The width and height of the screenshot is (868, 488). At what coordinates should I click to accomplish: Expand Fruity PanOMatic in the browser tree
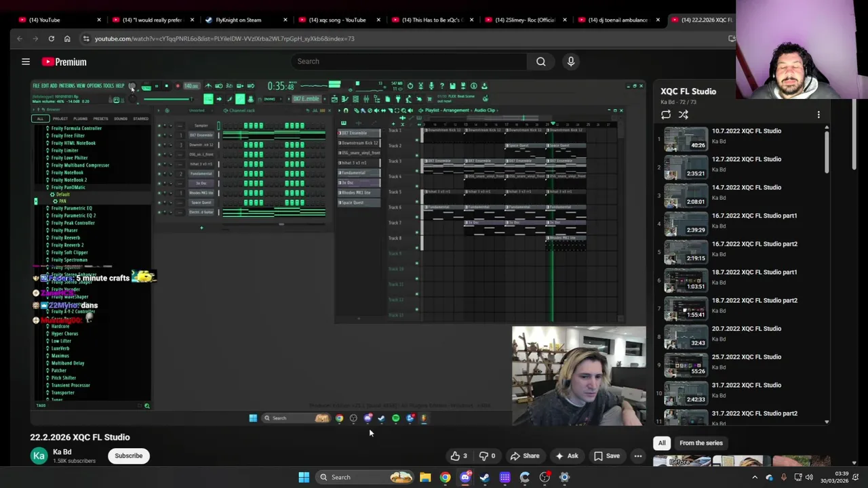click(69, 187)
